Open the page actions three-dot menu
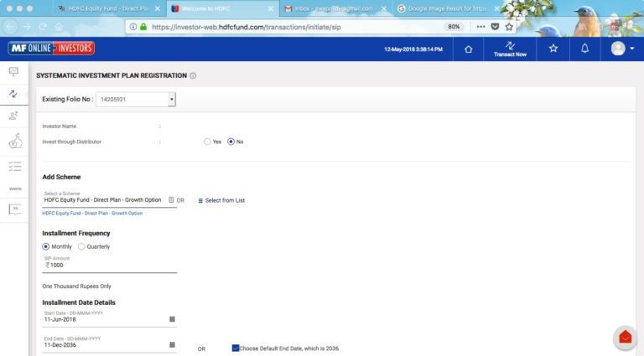The width and height of the screenshot is (644, 356). click(480, 27)
